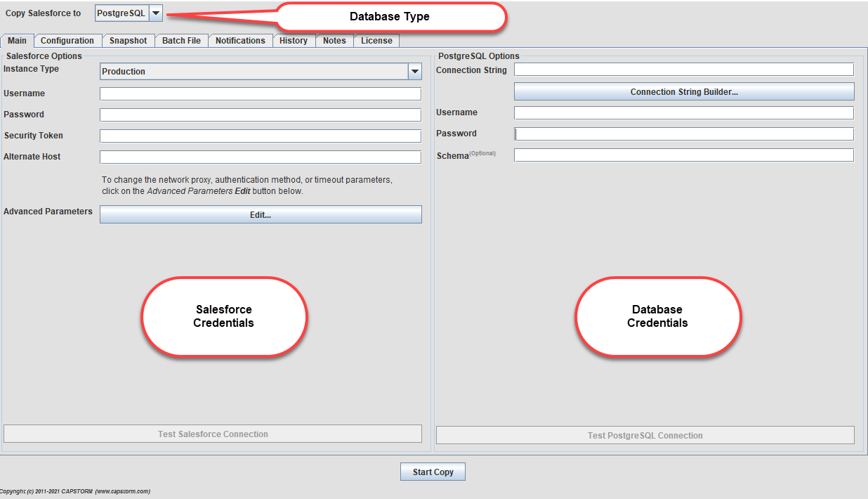
Task: Click the Salesforce Options group title
Action: pos(44,56)
